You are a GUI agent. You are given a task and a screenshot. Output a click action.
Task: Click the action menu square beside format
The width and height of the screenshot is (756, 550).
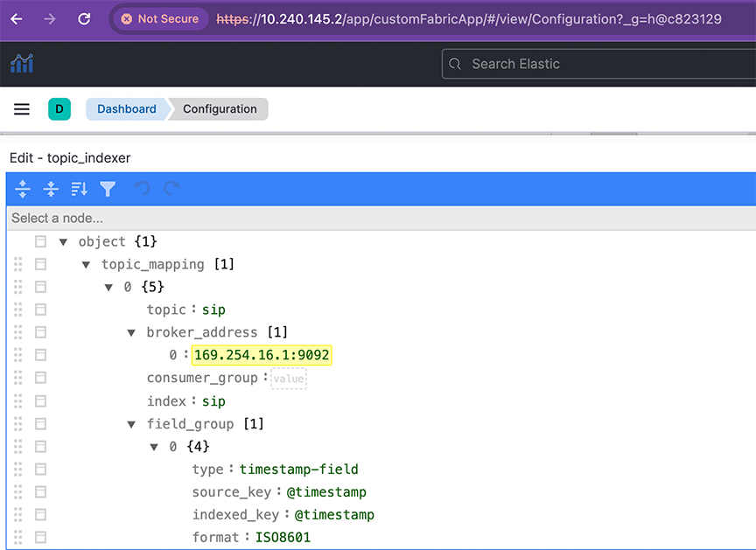pos(40,537)
